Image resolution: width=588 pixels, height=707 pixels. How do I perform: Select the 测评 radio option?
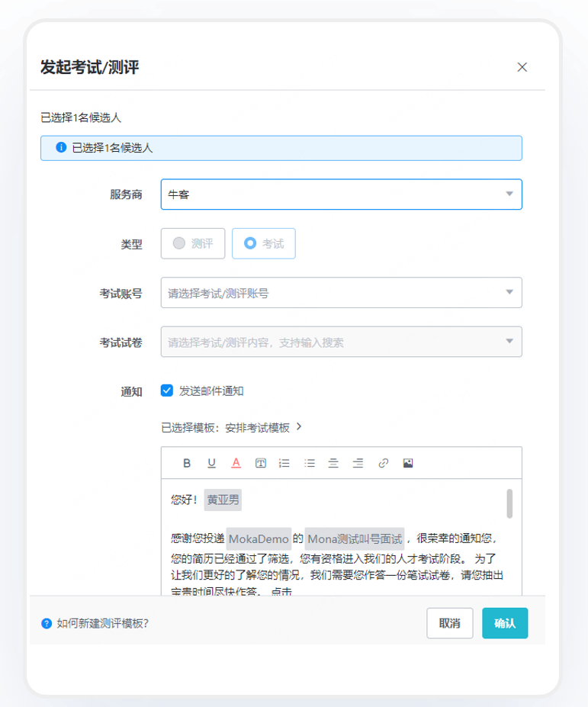coord(193,244)
